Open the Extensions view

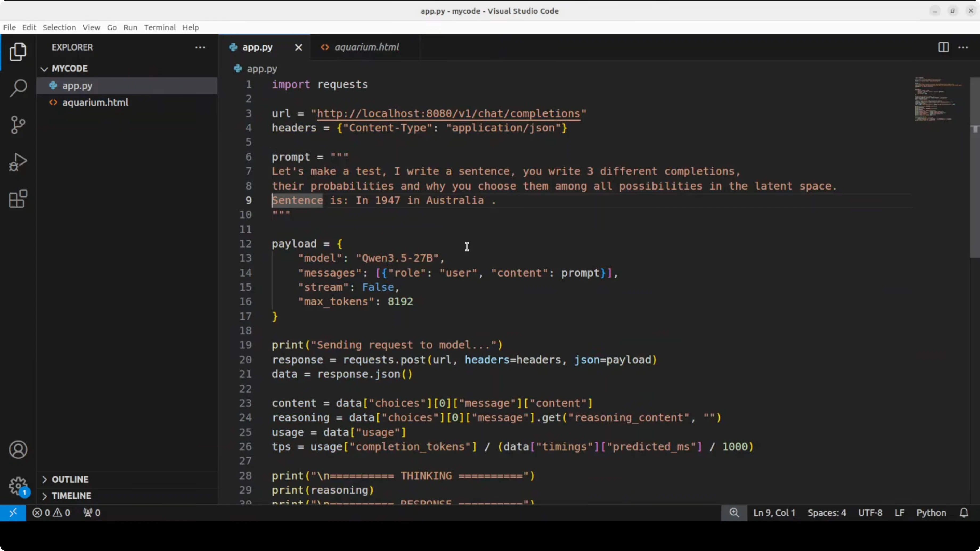(18, 199)
